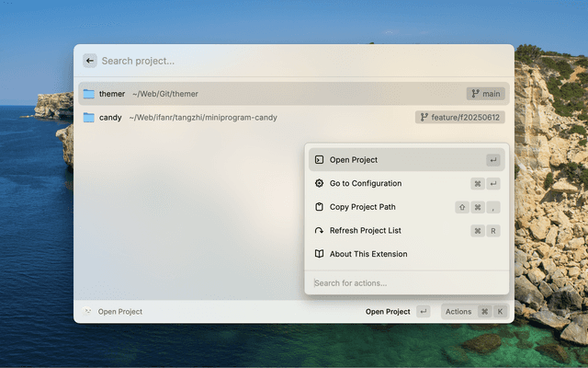Click the main branch tag
The height and width of the screenshot is (368, 588).
[485, 94]
